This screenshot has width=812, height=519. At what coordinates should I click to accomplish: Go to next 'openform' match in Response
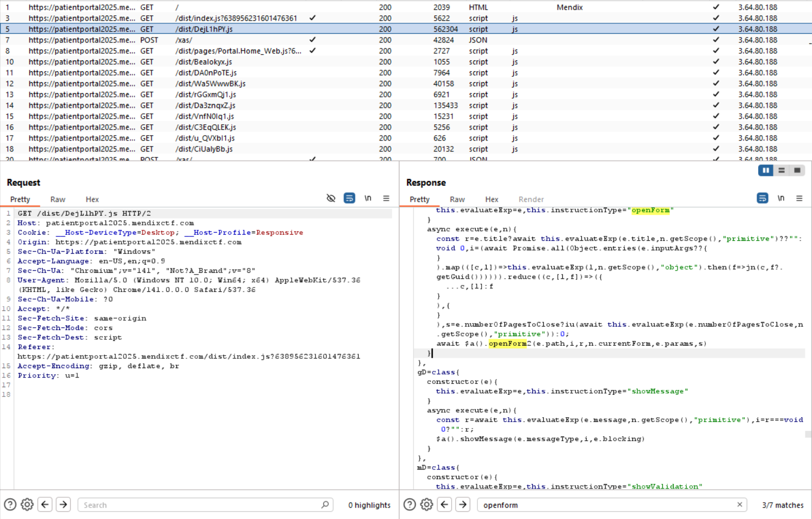pos(463,505)
